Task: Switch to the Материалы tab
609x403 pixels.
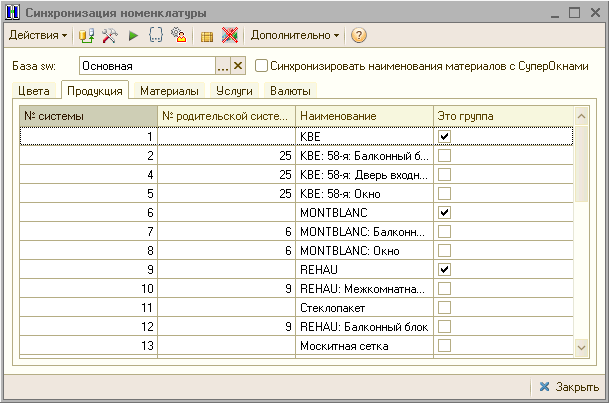Action: [x=169, y=91]
